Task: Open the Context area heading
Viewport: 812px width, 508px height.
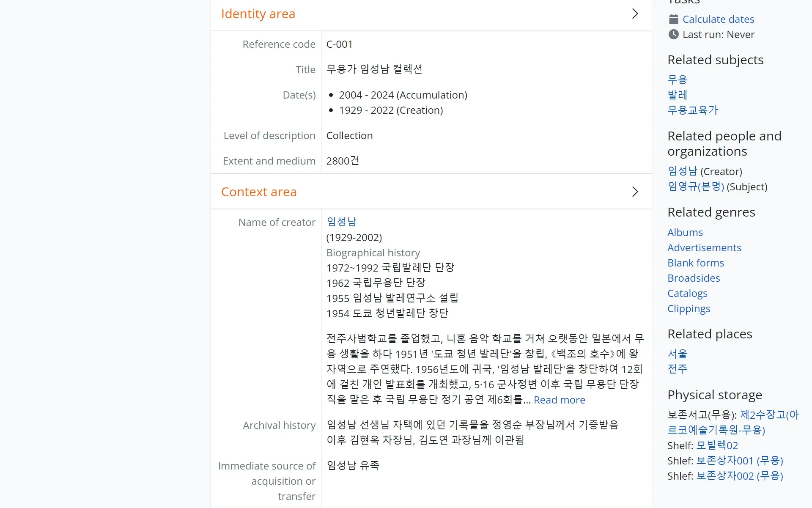Action: (x=259, y=192)
